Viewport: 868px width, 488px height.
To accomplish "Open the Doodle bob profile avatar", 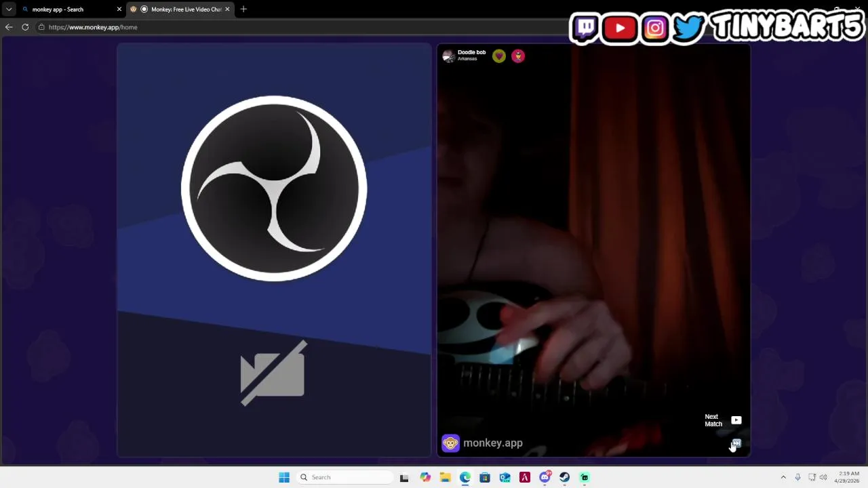I will [448, 56].
